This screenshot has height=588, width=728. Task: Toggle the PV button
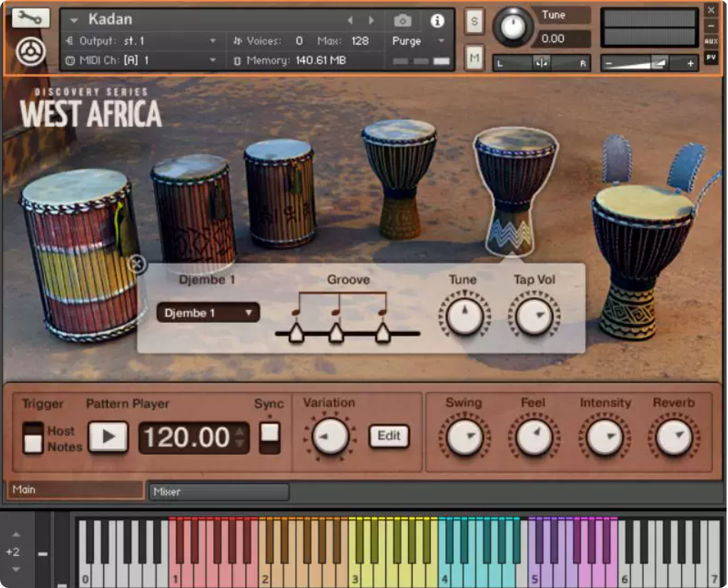pos(712,58)
